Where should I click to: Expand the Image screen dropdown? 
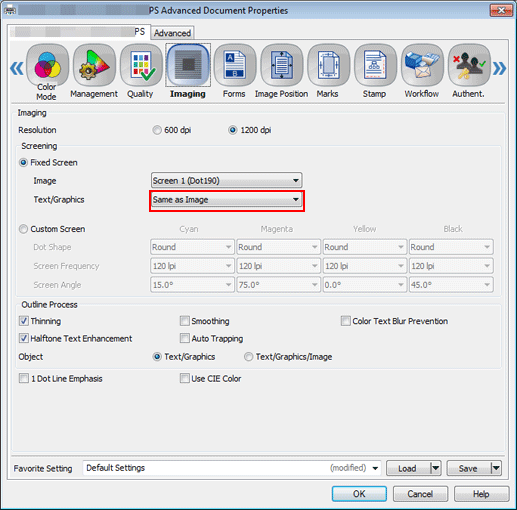(x=227, y=180)
